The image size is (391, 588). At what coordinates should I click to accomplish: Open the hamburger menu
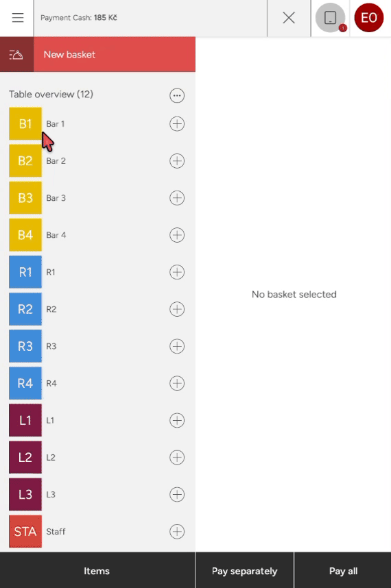(x=17, y=18)
